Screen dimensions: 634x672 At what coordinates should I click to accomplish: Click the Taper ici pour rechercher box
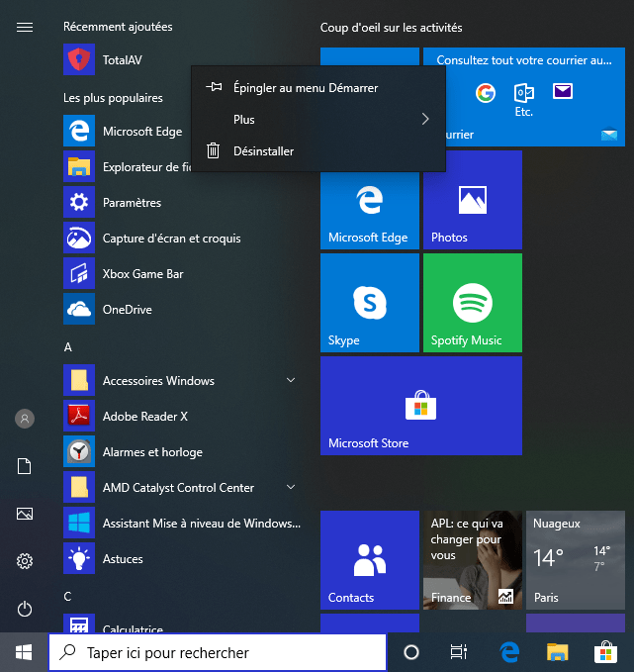(x=218, y=652)
